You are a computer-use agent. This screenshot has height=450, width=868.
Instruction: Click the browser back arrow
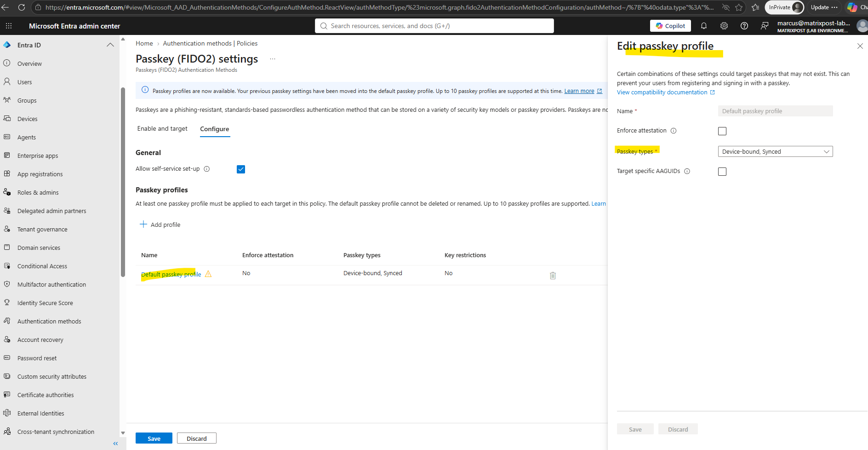6,7
